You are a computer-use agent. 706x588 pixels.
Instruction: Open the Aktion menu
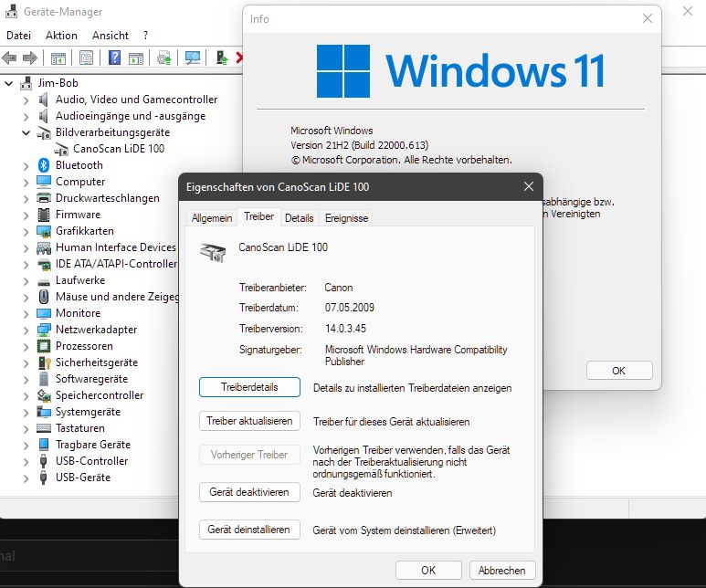61,36
